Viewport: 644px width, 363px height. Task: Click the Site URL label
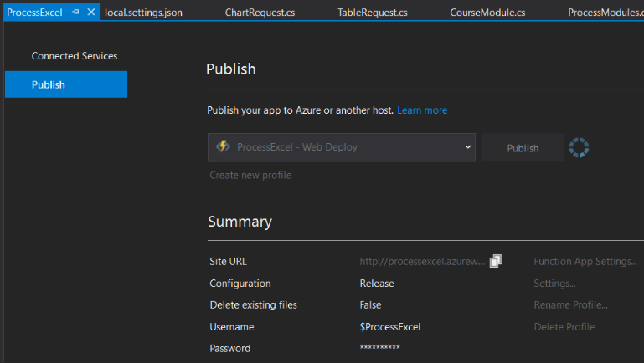(228, 262)
